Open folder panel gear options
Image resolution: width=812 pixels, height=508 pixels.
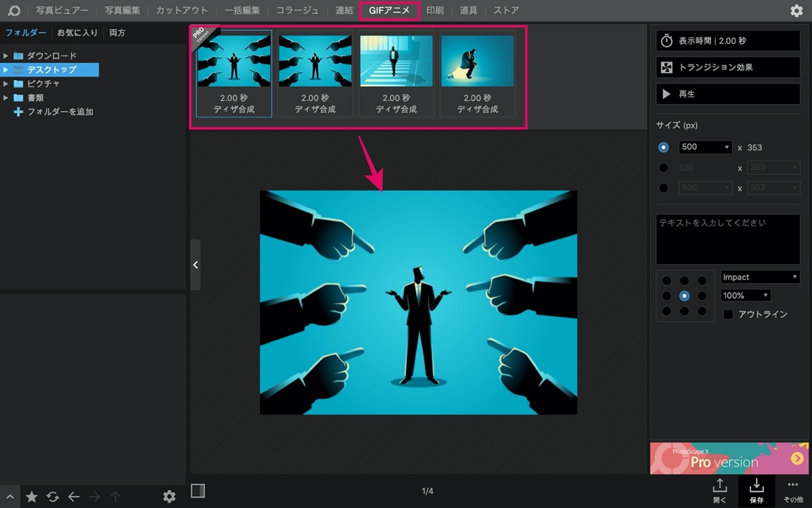pyautogui.click(x=169, y=496)
